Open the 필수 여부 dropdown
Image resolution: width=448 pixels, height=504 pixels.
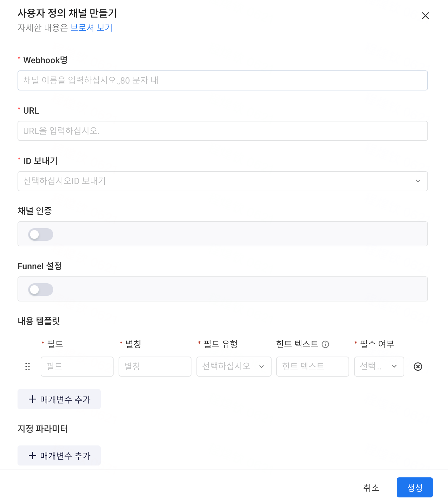pyautogui.click(x=379, y=367)
